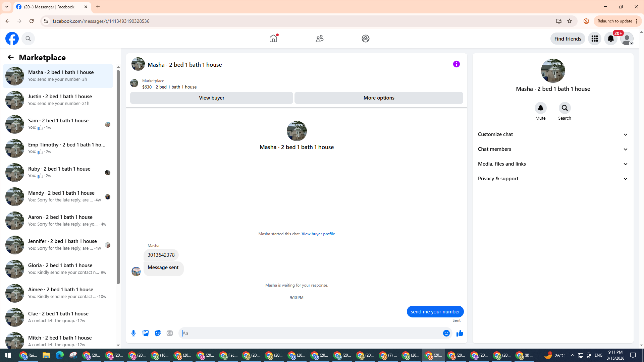This screenshot has height=362, width=644.
Task: Click the bookmark star in address bar
Action: coord(570,21)
